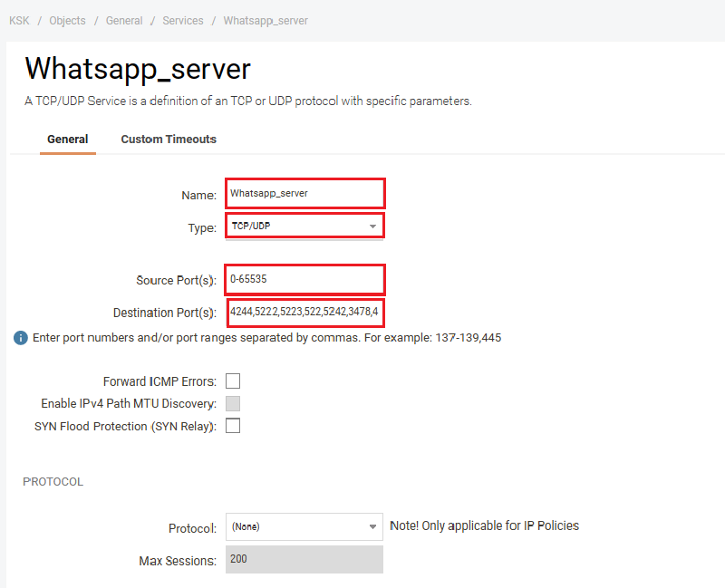Switch to the Custom Timeouts tab
Viewport: 725px width, 588px height.
click(169, 140)
